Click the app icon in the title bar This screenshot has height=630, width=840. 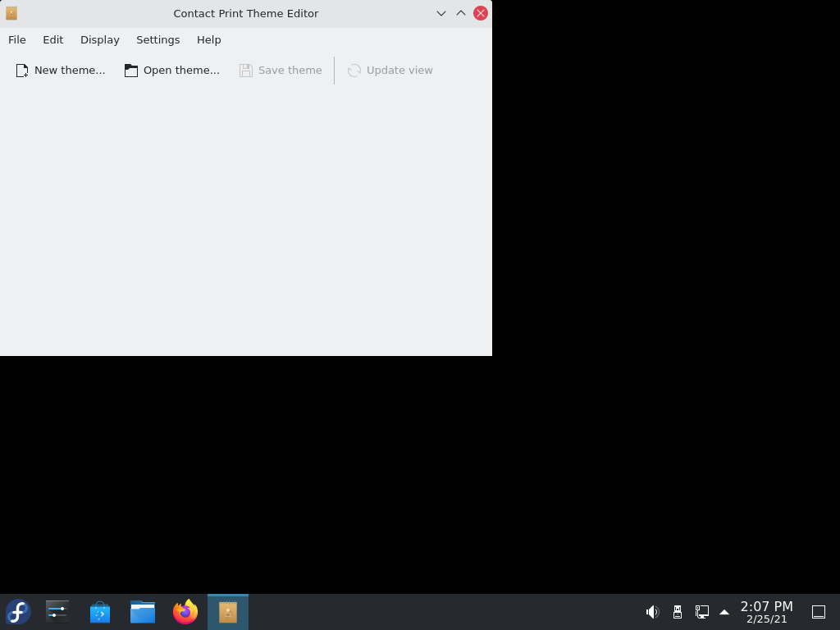tap(11, 13)
